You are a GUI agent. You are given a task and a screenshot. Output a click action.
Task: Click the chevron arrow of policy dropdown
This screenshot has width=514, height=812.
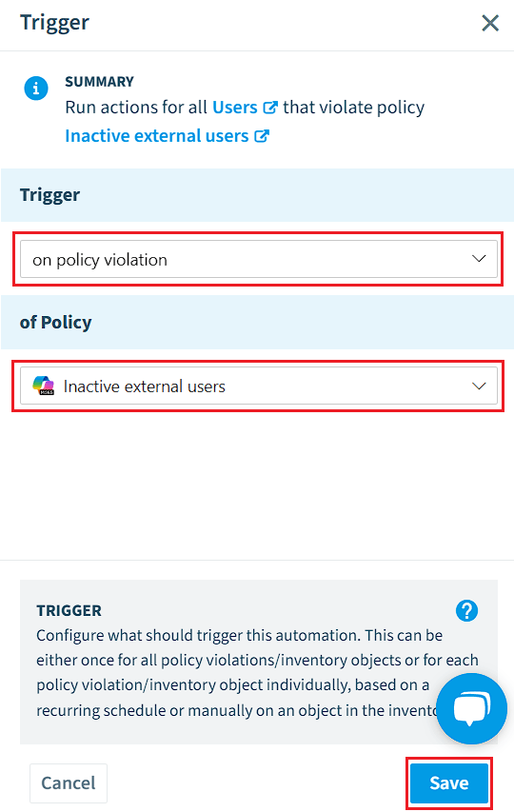(x=479, y=386)
